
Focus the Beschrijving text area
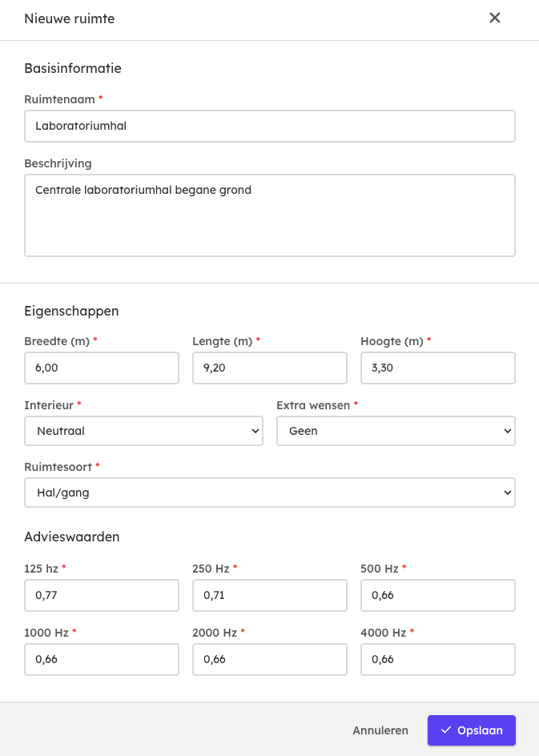[x=269, y=215]
